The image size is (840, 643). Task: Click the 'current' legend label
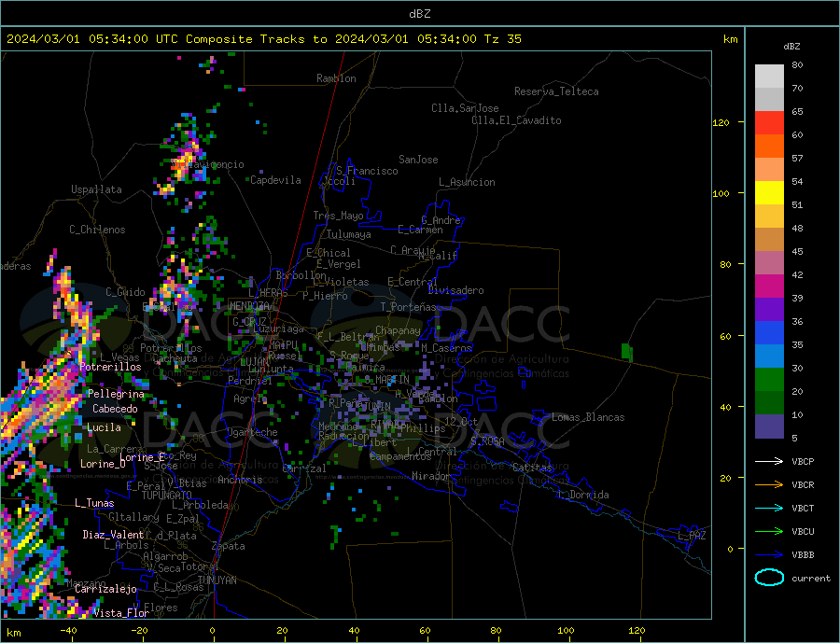click(811, 579)
